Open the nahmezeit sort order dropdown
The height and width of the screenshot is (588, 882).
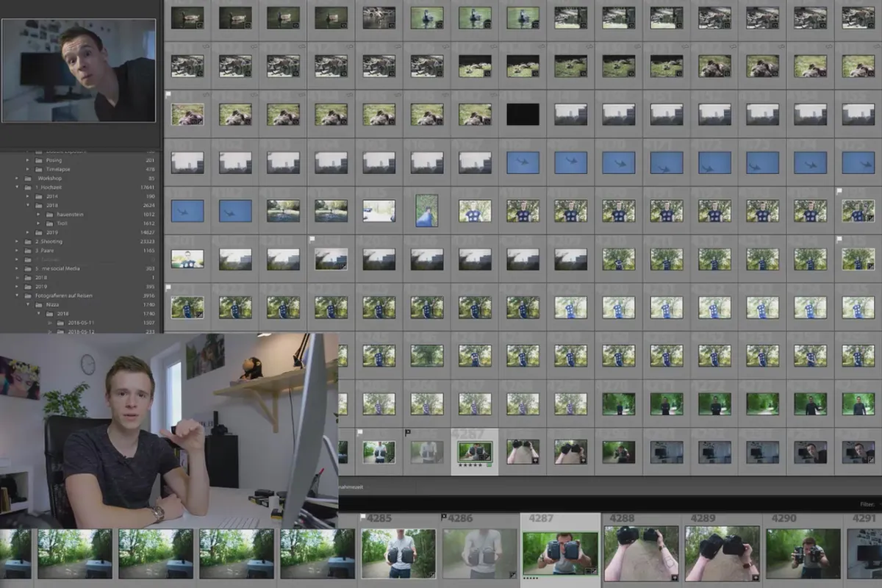coord(350,487)
